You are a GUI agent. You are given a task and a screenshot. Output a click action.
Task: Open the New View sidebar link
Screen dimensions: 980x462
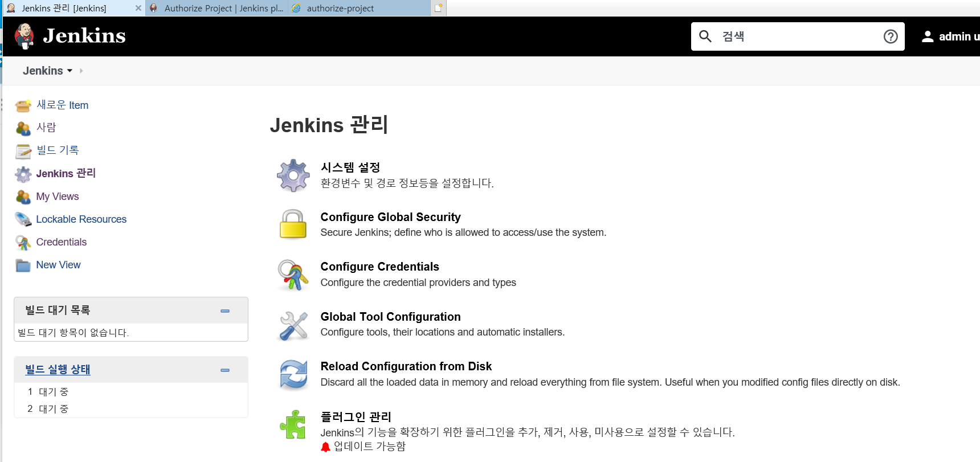click(59, 265)
